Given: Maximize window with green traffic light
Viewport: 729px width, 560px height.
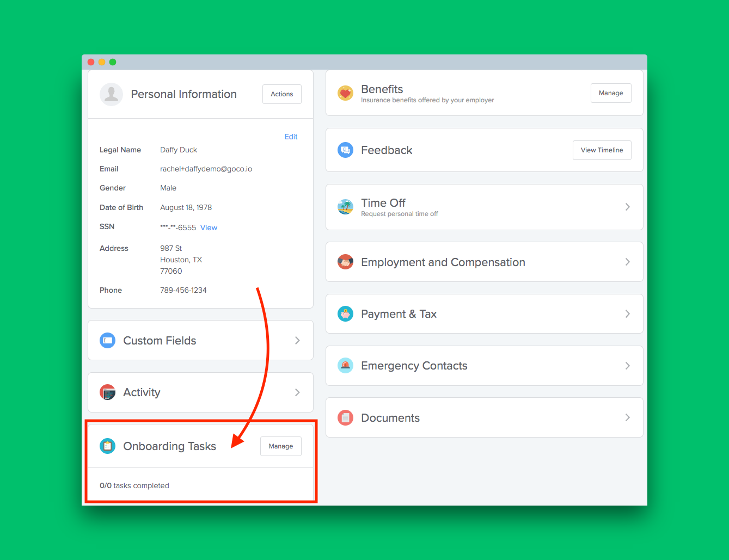Looking at the screenshot, I should [x=113, y=62].
